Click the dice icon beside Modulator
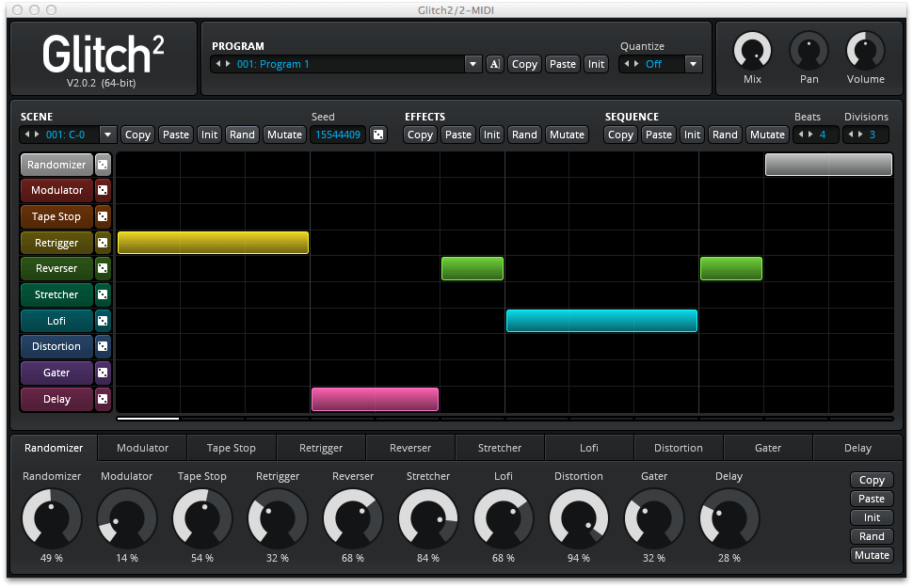 (x=103, y=190)
